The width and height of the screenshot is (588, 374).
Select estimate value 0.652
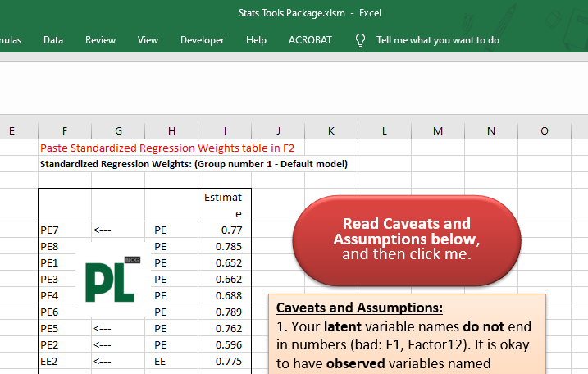pyautogui.click(x=225, y=262)
